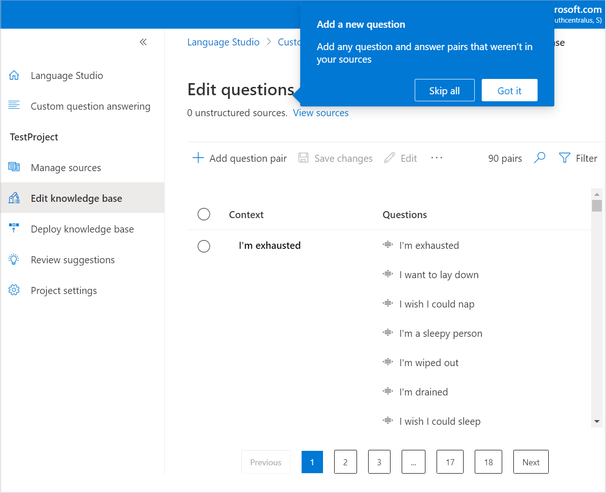606x493 pixels.
Task: Open Project settings page
Action: click(x=64, y=291)
